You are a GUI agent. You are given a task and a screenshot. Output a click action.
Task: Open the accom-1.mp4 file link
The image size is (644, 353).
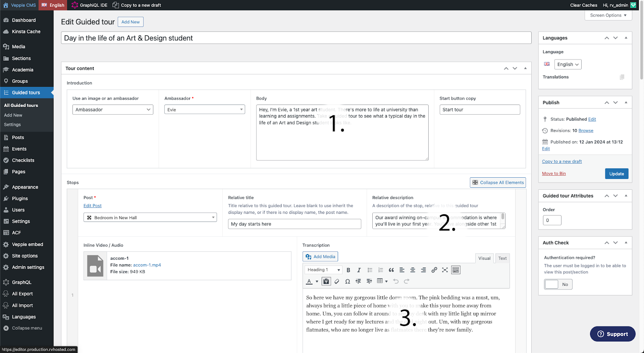coord(147,265)
